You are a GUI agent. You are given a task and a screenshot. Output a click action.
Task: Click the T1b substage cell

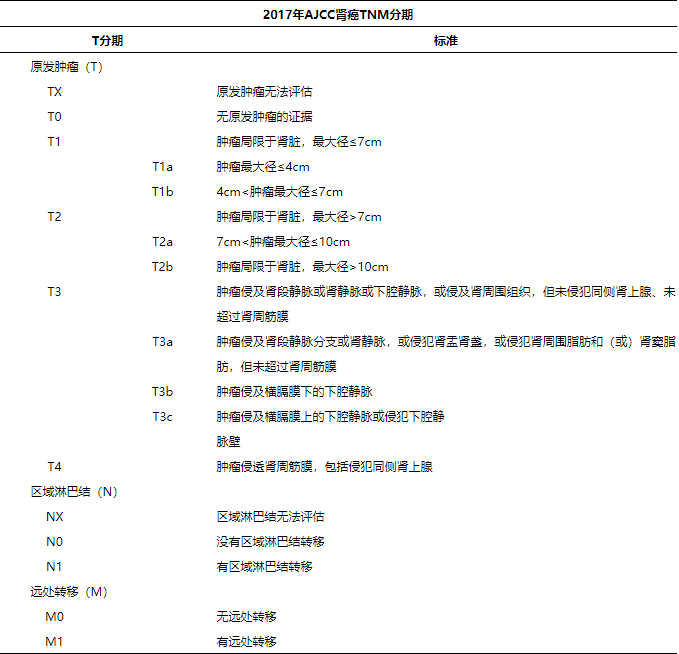click(x=162, y=192)
